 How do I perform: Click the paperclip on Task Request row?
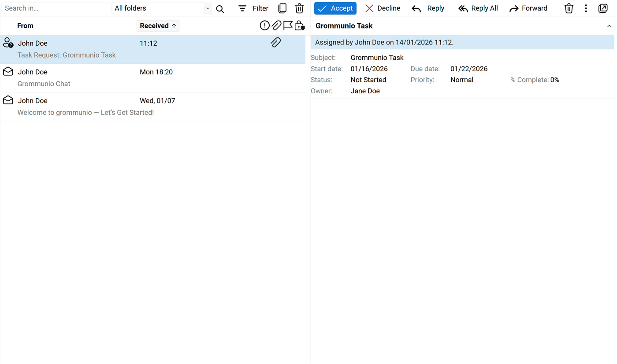[x=276, y=42]
